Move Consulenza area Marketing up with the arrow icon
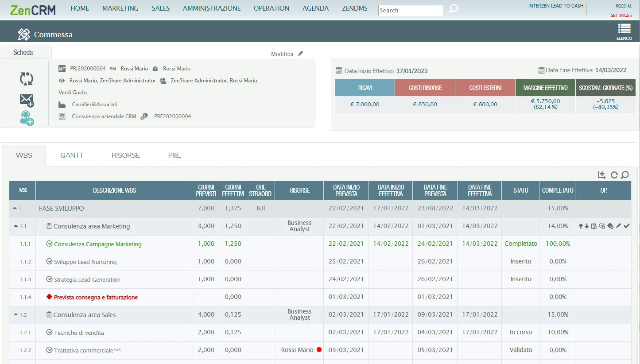 pyautogui.click(x=581, y=226)
